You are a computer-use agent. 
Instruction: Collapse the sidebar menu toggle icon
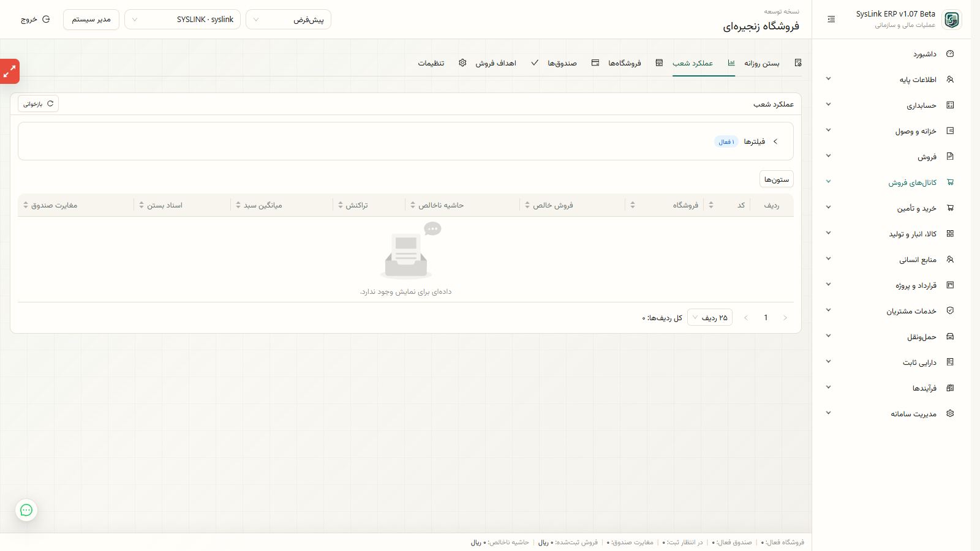tap(831, 20)
